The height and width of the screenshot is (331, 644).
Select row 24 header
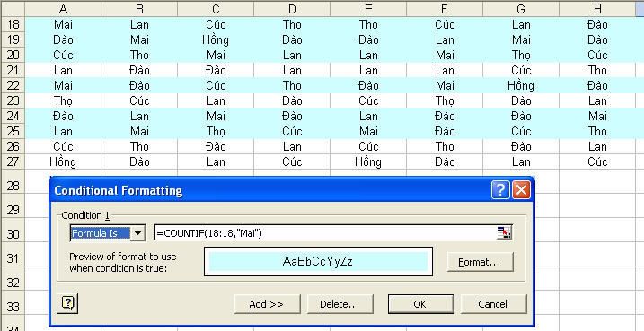[13, 116]
